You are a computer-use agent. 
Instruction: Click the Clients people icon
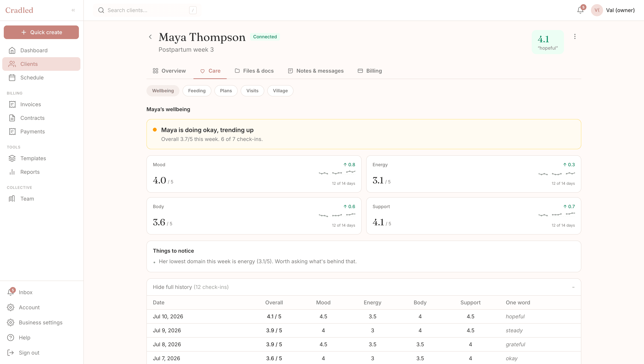point(12,64)
